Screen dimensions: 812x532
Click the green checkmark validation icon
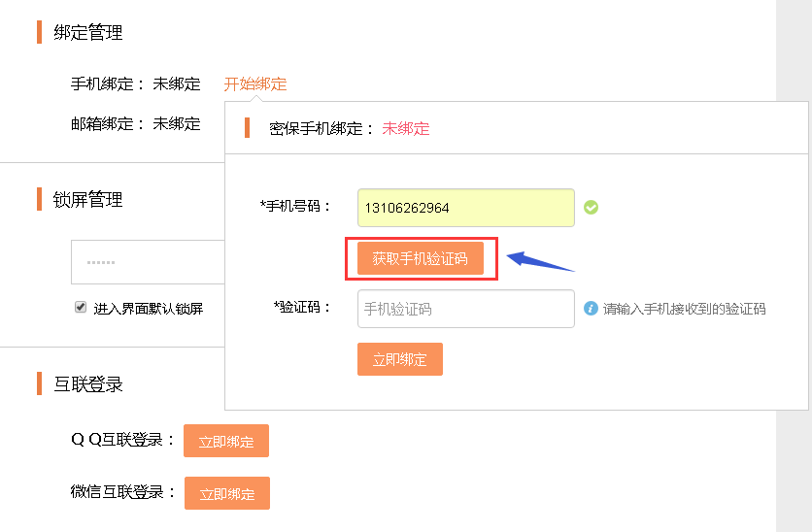coord(591,207)
